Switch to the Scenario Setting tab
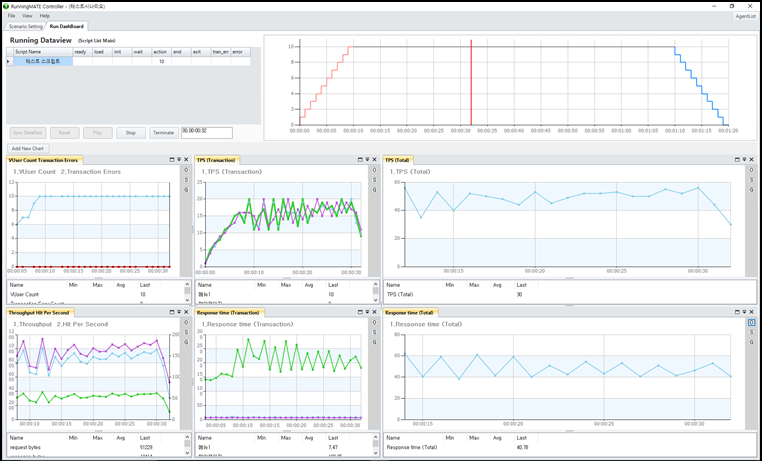 click(x=26, y=27)
